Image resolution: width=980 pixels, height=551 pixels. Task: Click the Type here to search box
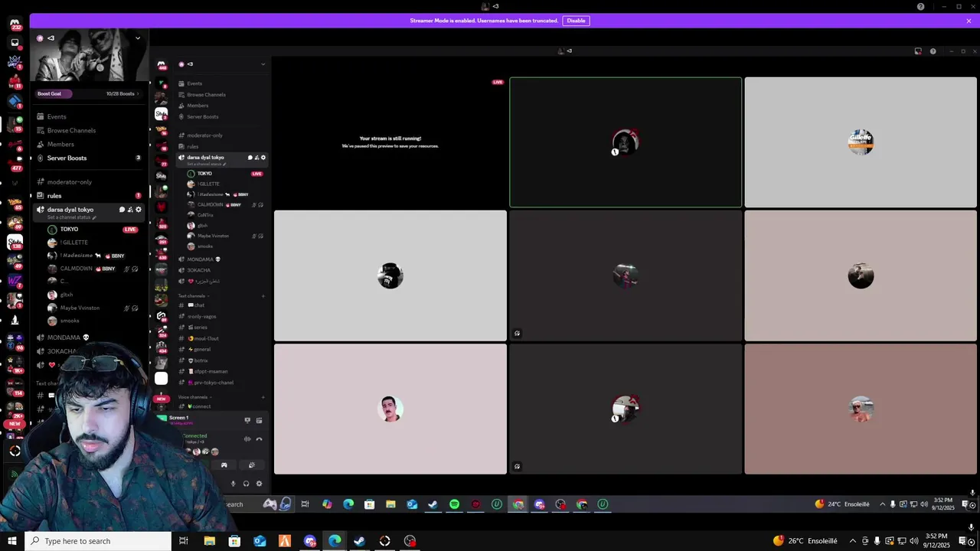[98, 541]
